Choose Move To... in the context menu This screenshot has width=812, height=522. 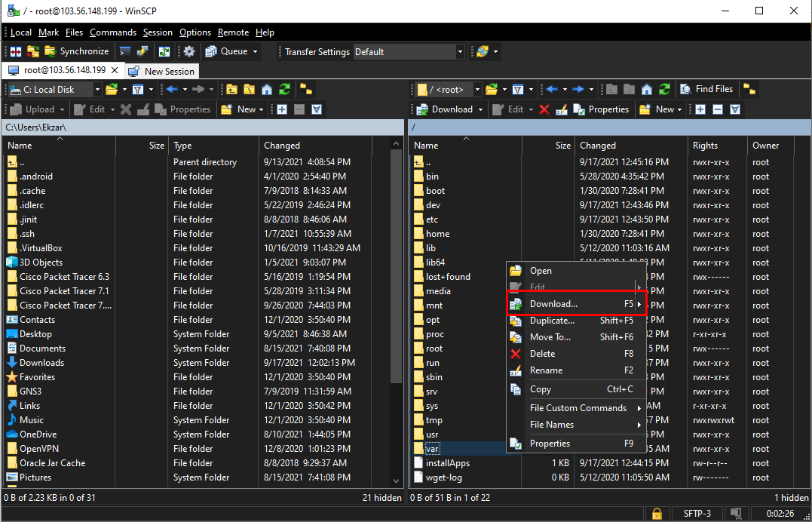(576, 337)
